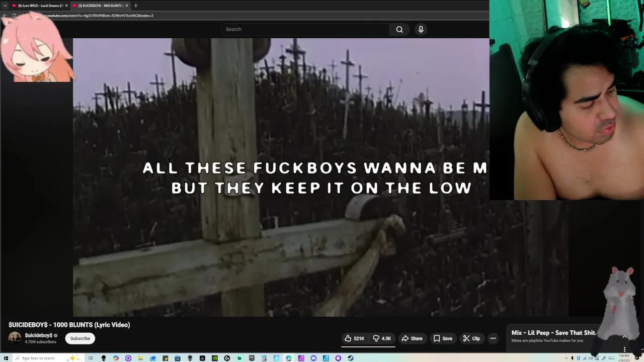
Task: Collapse the Mix playlist panel chevron
Action: (624, 337)
